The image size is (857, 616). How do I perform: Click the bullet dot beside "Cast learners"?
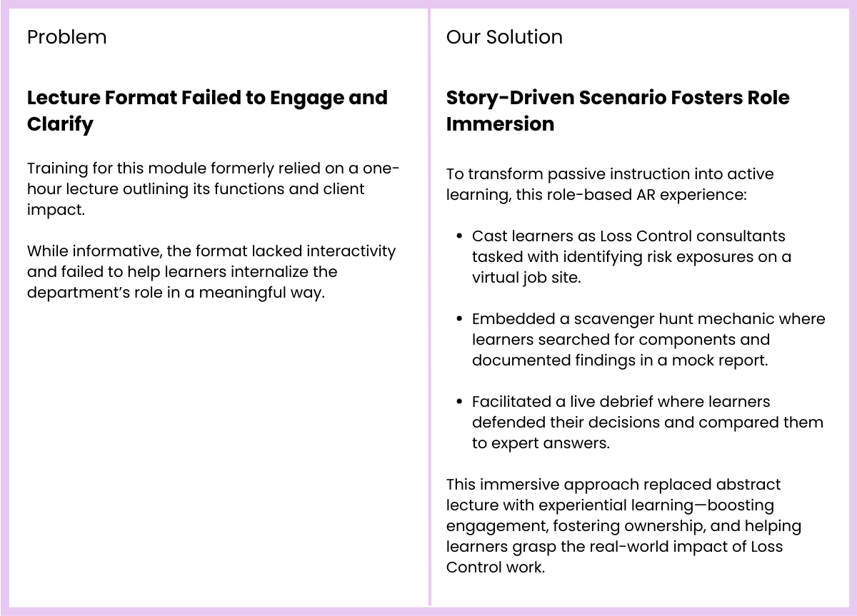[x=460, y=236]
